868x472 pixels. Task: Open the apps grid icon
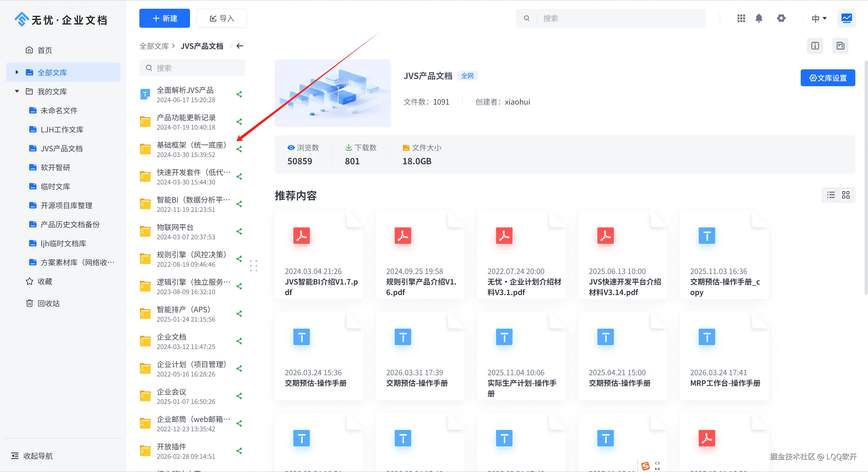click(741, 18)
